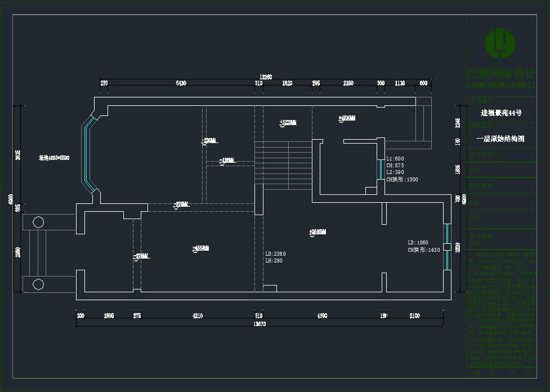Select the title text 一层原始结构图

click(x=500, y=139)
